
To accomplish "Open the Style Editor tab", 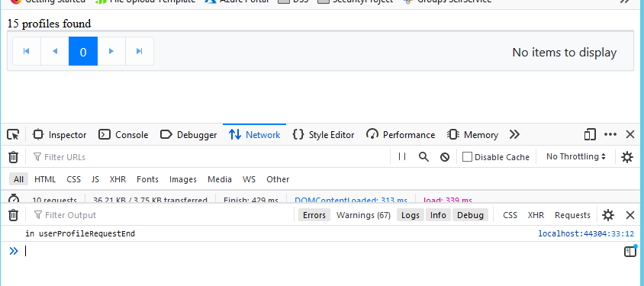I will [x=324, y=134].
